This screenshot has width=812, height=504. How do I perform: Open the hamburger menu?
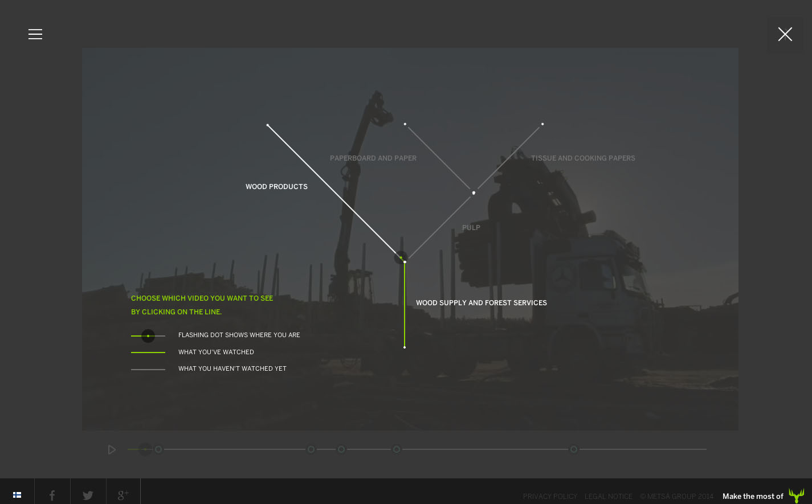pyautogui.click(x=35, y=34)
